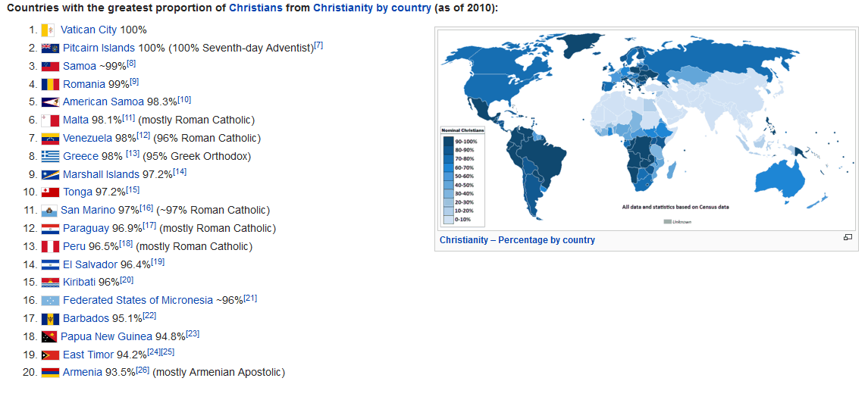Click citation reference 7 after Pitcairn Islands

click(318, 45)
